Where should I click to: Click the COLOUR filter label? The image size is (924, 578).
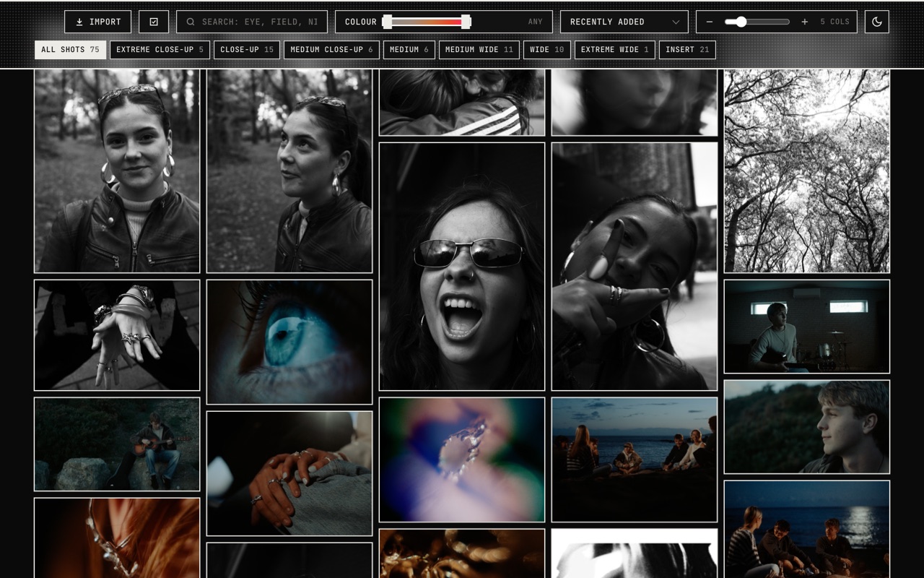point(361,22)
